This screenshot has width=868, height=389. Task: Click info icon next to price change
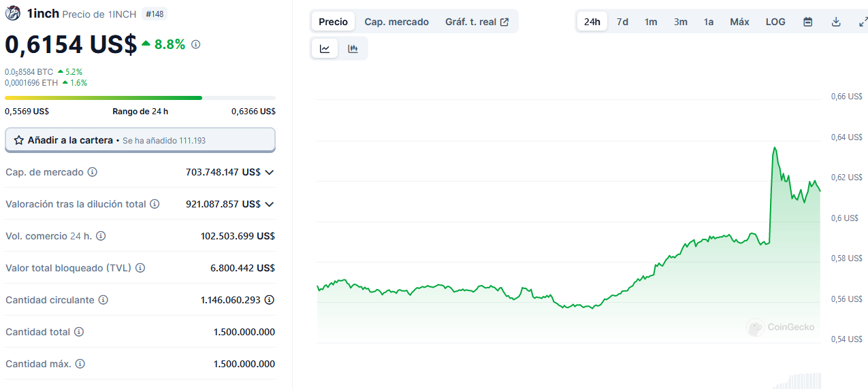pos(196,44)
